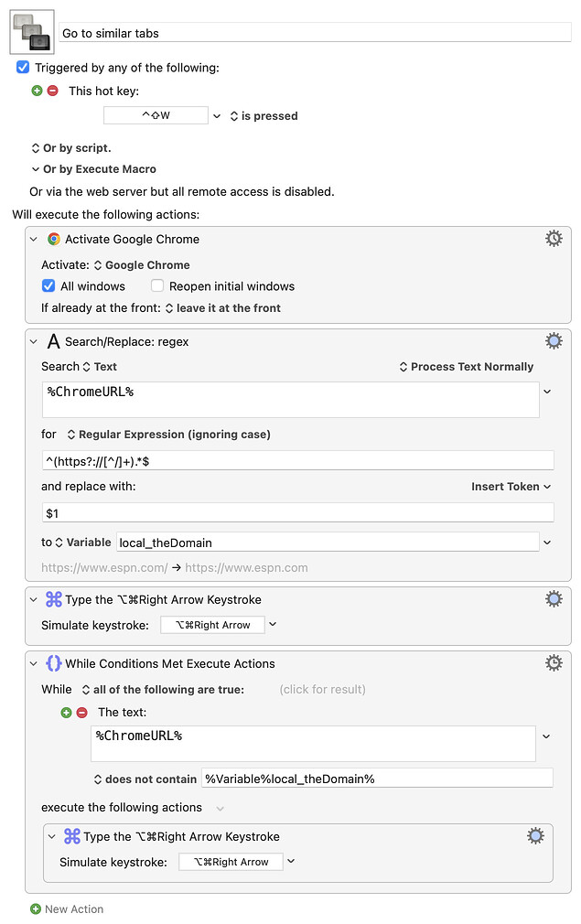Open the gear menu on Search/Replace regex action
The image size is (581, 924).
tap(554, 340)
